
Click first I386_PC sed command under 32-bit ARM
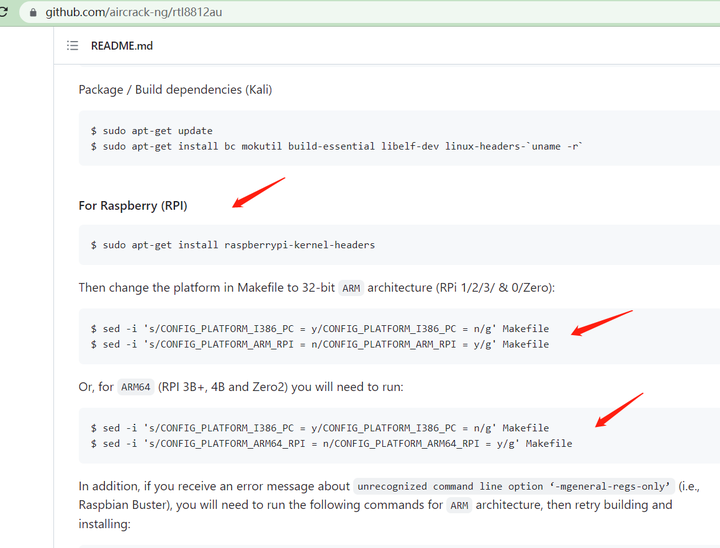click(320, 329)
